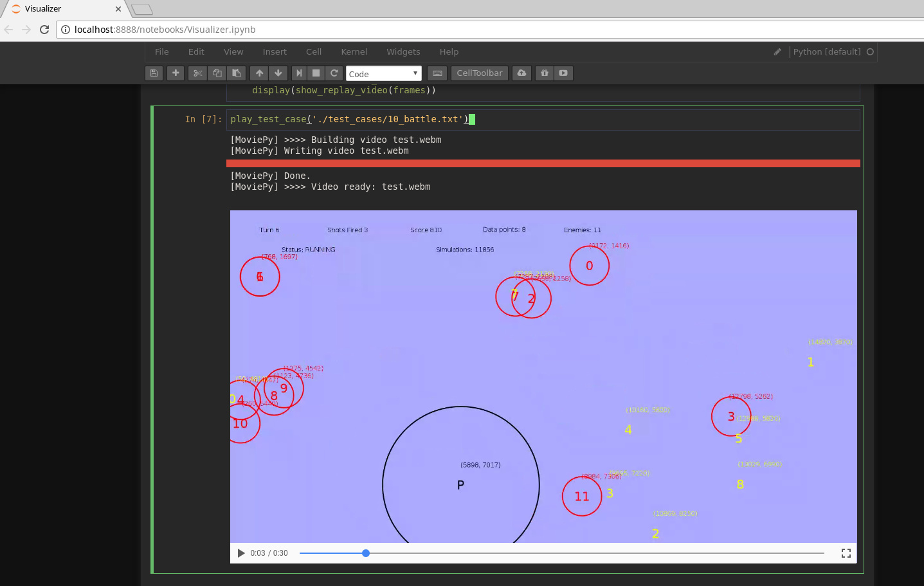This screenshot has width=924, height=586.
Task: Open the Cell menu
Action: click(313, 51)
